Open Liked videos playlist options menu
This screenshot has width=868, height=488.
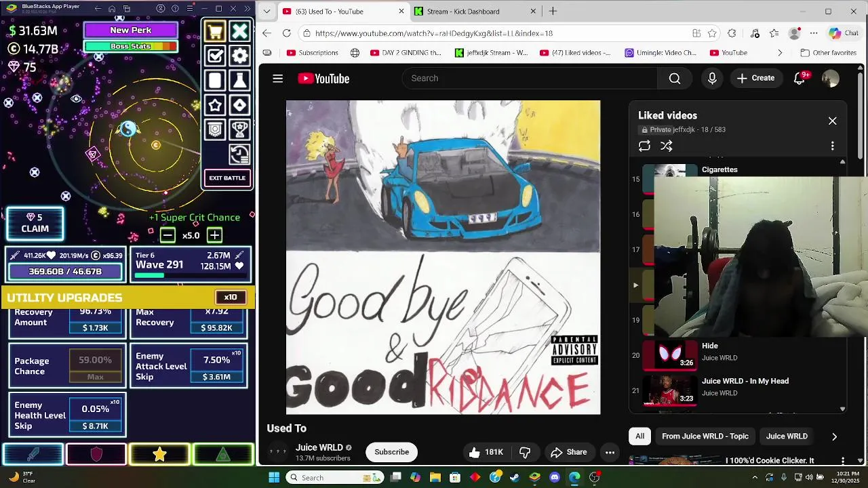[833, 146]
